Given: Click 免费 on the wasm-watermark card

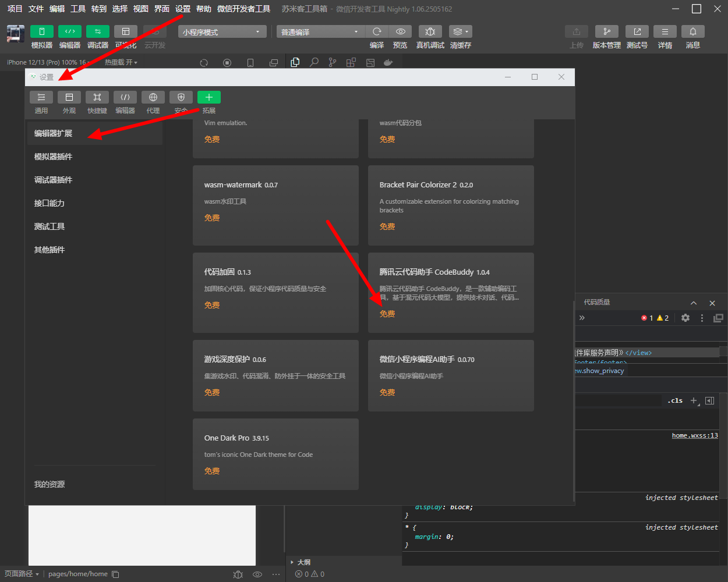Looking at the screenshot, I should point(212,218).
